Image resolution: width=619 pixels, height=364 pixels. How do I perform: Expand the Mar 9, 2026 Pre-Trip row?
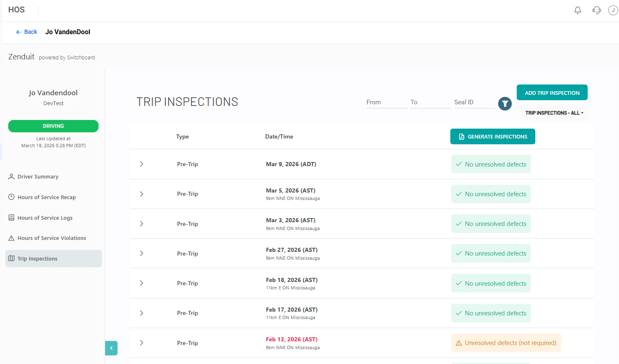pos(141,164)
